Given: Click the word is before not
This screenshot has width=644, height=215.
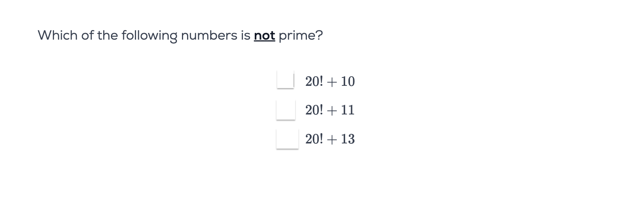Looking at the screenshot, I should [246, 35].
